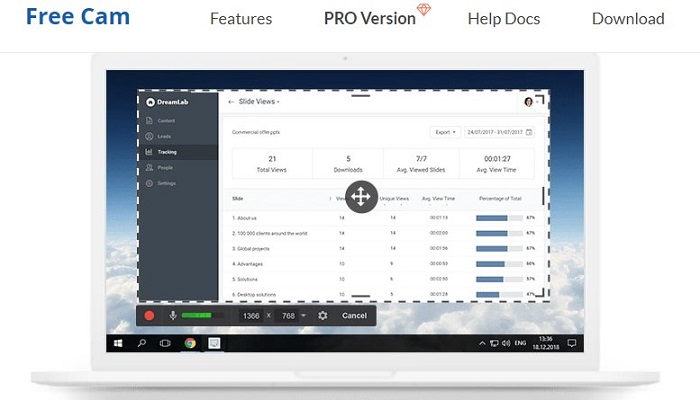Open Help Docs in the navigation
This screenshot has height=400, width=700.
(504, 19)
